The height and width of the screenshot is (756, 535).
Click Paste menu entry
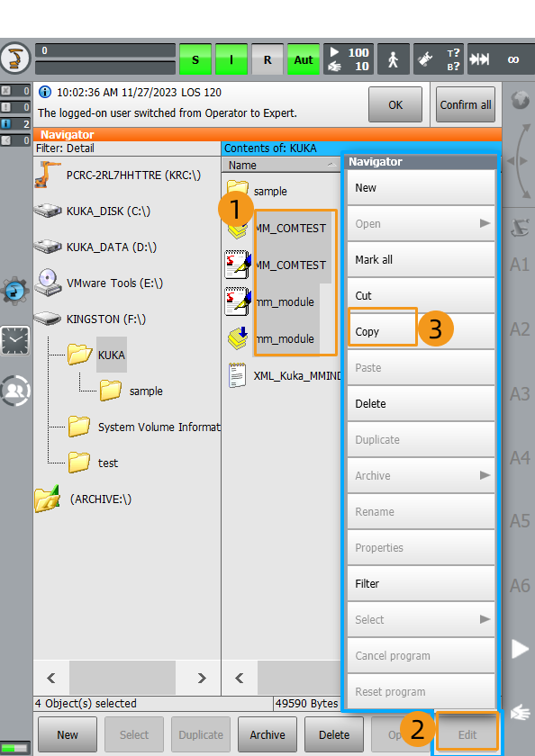click(x=422, y=368)
